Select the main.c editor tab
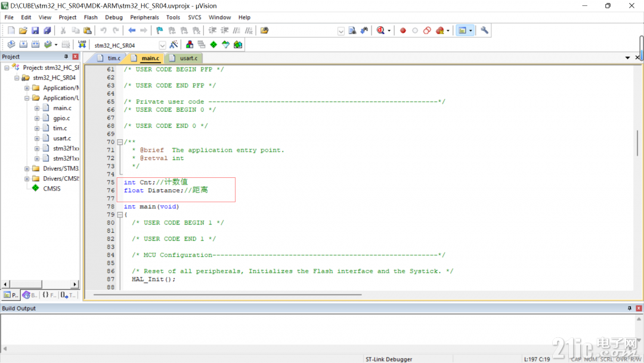The width and height of the screenshot is (644, 363). tap(146, 59)
